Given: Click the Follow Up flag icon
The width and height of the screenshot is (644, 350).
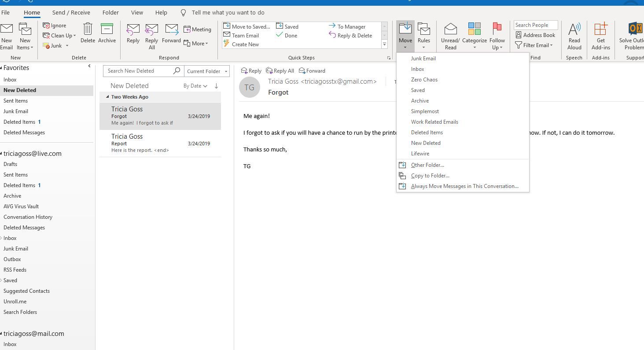Looking at the screenshot, I should click(x=497, y=29).
